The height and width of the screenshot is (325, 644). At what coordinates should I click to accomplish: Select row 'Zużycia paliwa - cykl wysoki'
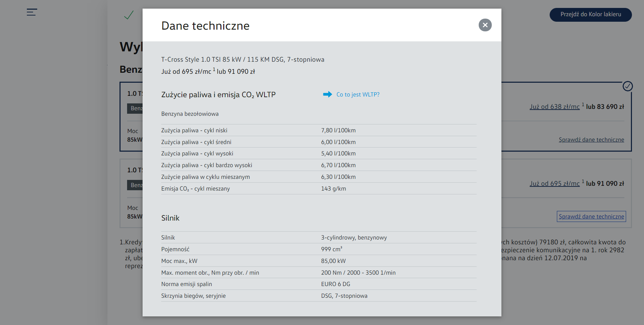(x=319, y=153)
